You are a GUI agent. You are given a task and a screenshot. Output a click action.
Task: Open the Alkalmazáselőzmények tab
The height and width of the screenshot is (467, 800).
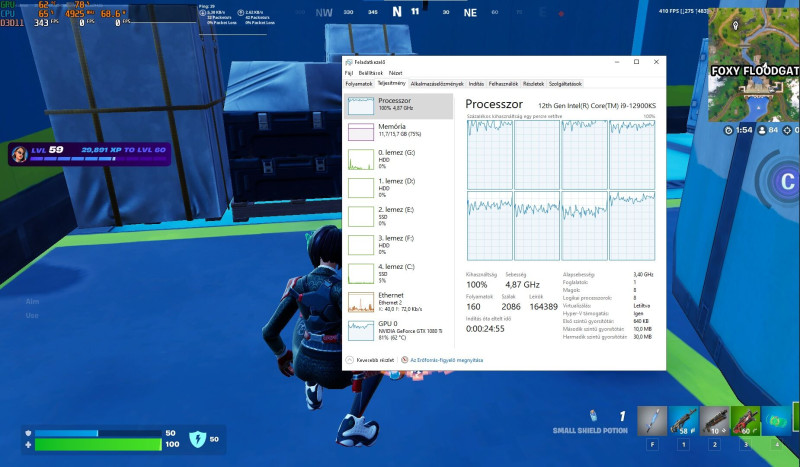coord(437,84)
